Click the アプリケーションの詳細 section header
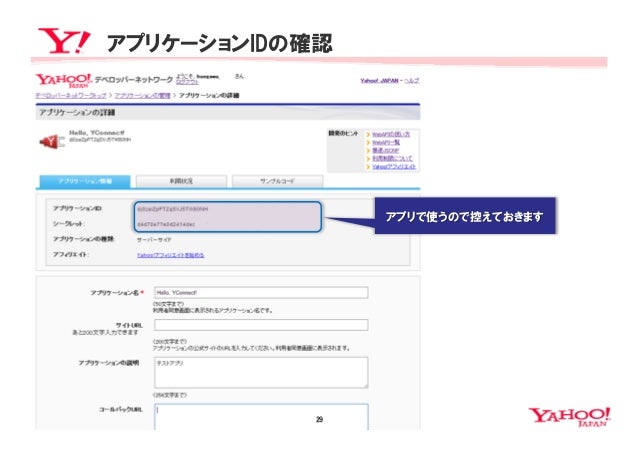 [228, 112]
